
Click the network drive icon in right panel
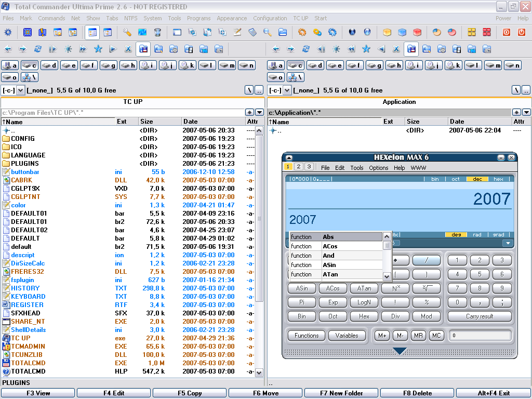tap(292, 77)
